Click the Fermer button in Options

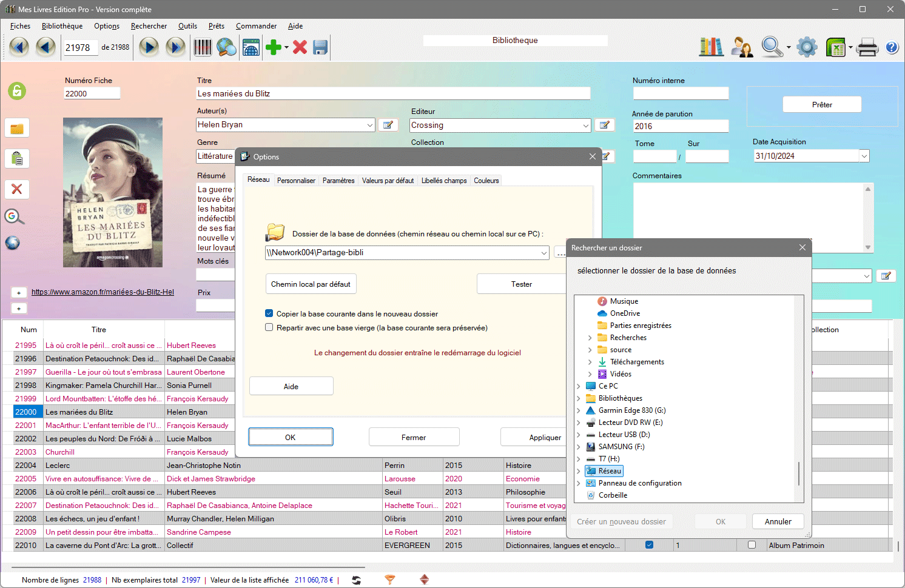click(x=414, y=437)
